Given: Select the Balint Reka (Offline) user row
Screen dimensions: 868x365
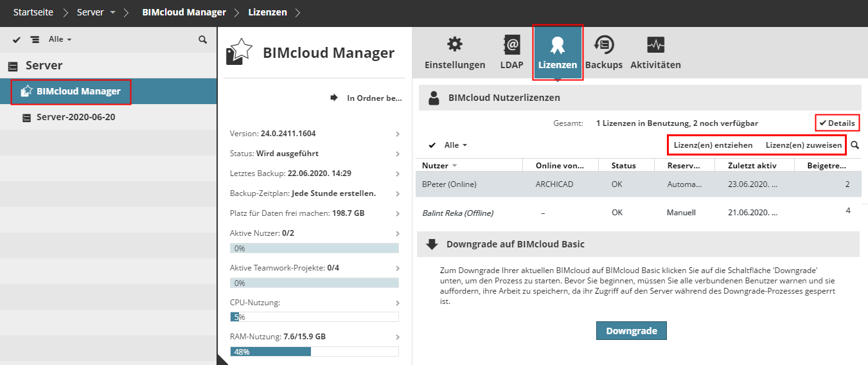Looking at the screenshot, I should [x=639, y=212].
